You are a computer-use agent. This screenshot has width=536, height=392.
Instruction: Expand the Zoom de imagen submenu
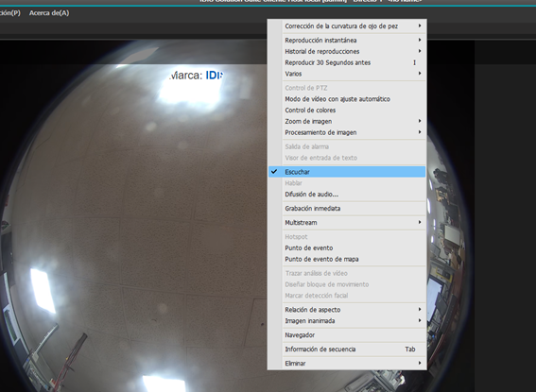click(347, 121)
